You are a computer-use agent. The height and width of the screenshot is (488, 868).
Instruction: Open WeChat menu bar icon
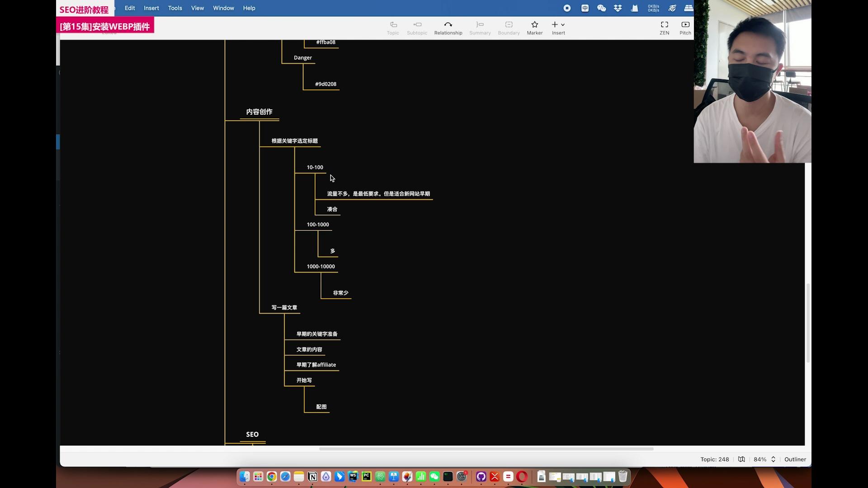(601, 8)
